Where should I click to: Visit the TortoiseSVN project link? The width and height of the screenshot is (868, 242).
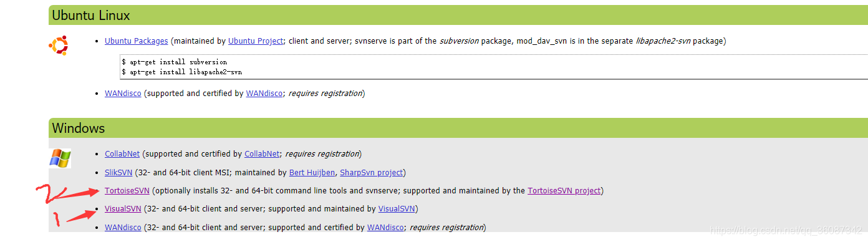click(x=564, y=191)
